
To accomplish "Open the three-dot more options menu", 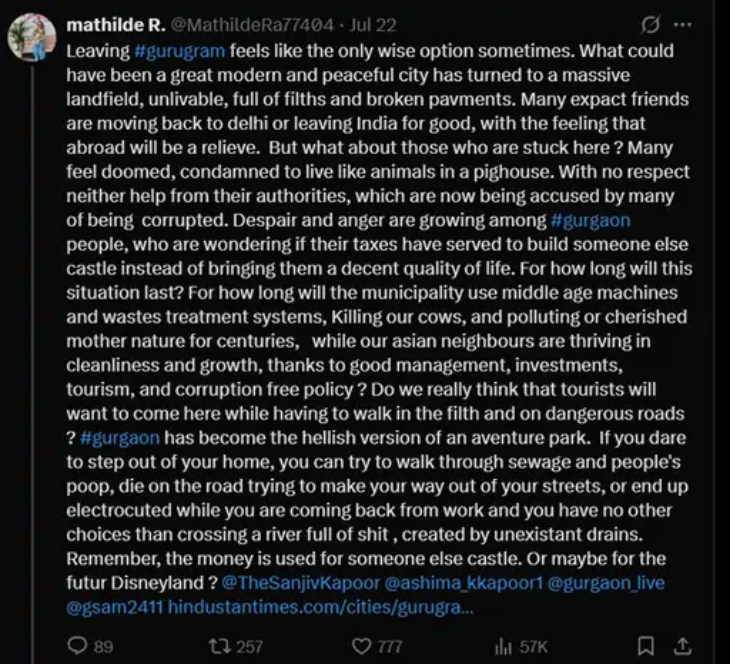I will coord(684,23).
